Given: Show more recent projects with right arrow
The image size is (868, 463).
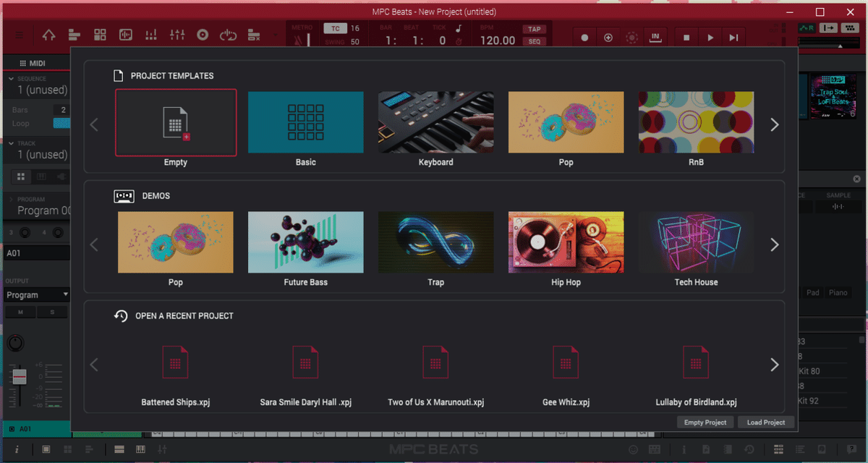Looking at the screenshot, I should tap(775, 365).
